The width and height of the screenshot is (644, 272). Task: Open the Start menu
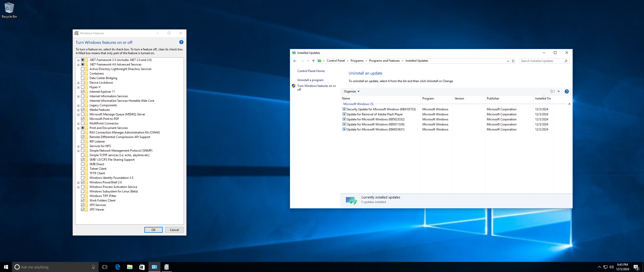click(x=6, y=267)
